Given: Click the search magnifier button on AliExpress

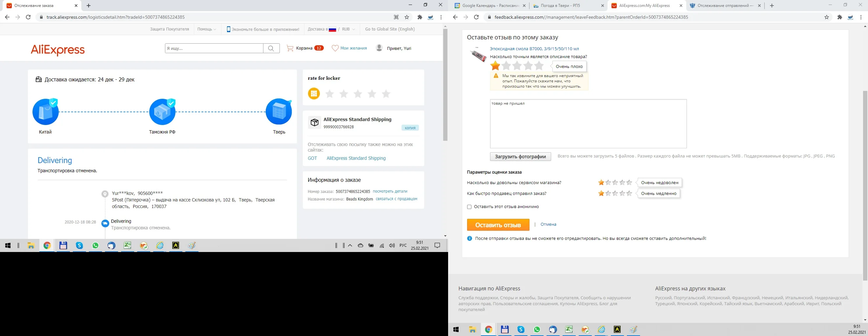Looking at the screenshot, I should [x=271, y=48].
